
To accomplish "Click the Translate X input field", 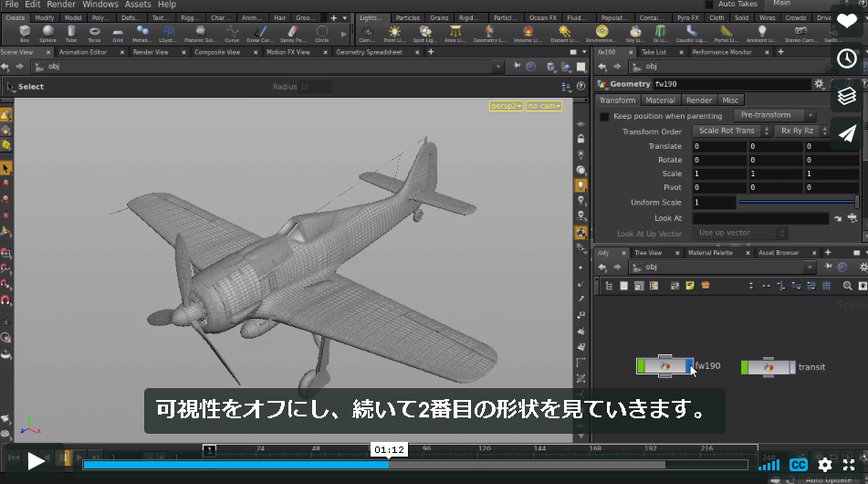I will 719,146.
